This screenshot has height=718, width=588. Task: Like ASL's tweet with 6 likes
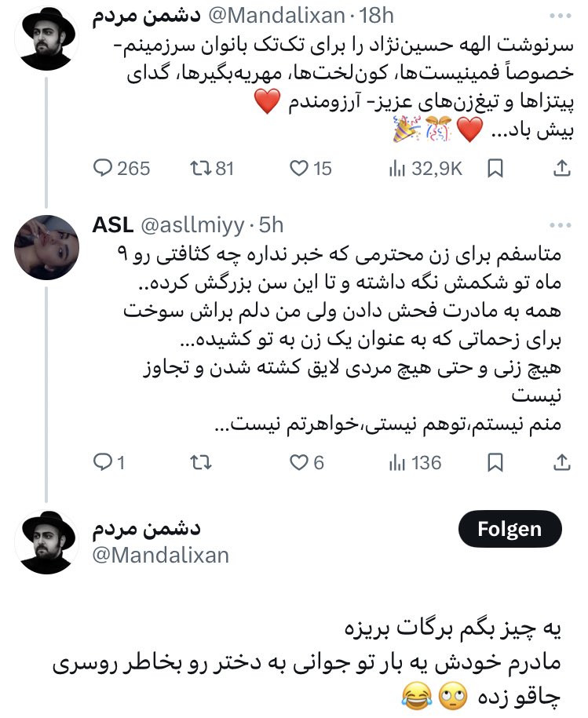coord(298,463)
